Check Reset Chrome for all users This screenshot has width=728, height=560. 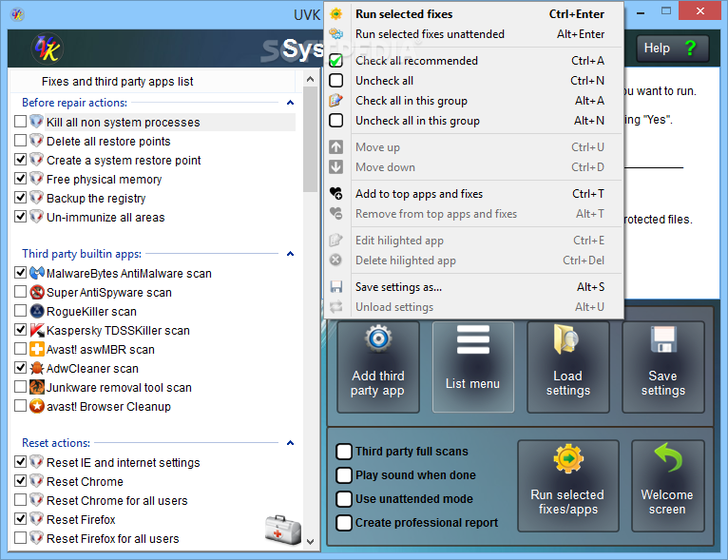point(20,500)
